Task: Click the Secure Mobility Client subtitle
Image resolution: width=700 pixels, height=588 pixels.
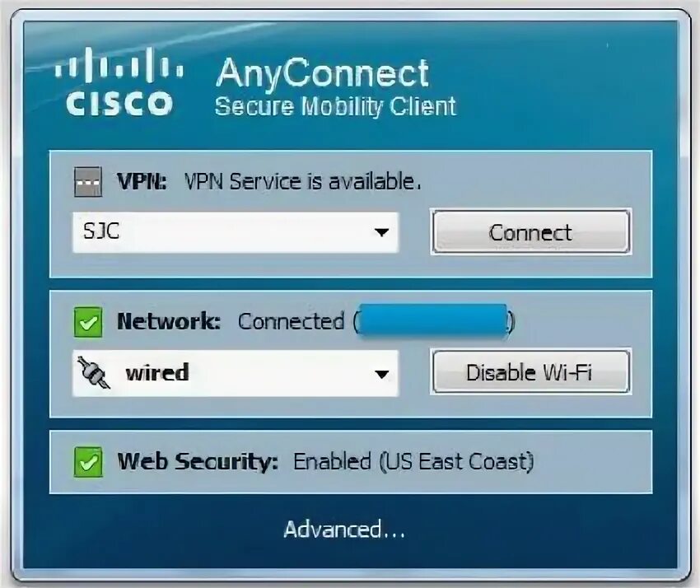Action: 335,107
